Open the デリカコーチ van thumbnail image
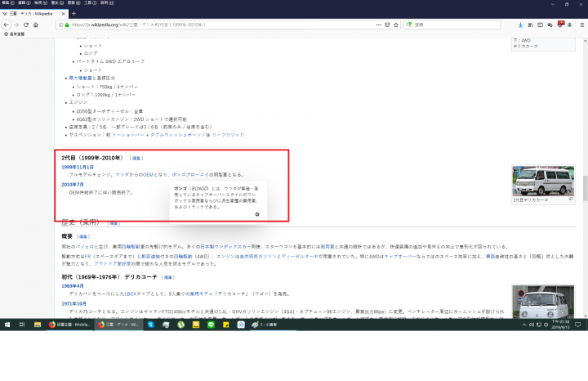Image resolution: width=588 pixels, height=381 pixels. pos(543,302)
